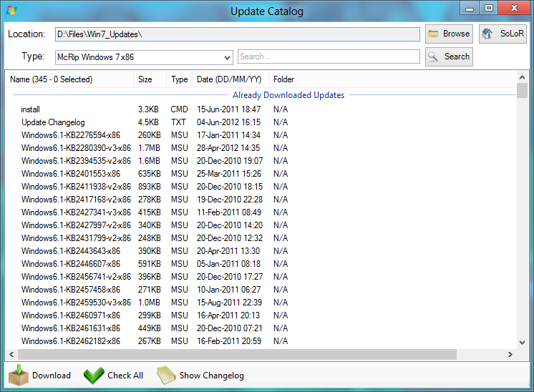The width and height of the screenshot is (534, 392).
Task: Click the 'TXT' type cell
Action: (x=178, y=122)
